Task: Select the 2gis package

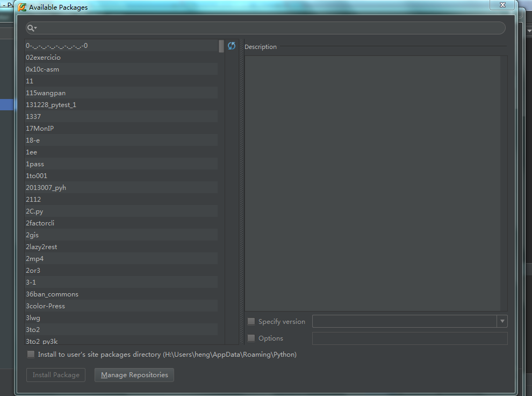Action: (121, 235)
